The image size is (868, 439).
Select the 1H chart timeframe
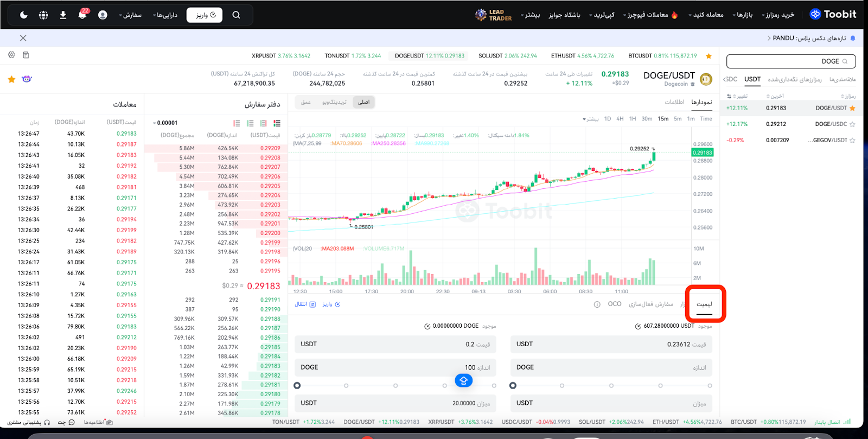click(x=633, y=119)
